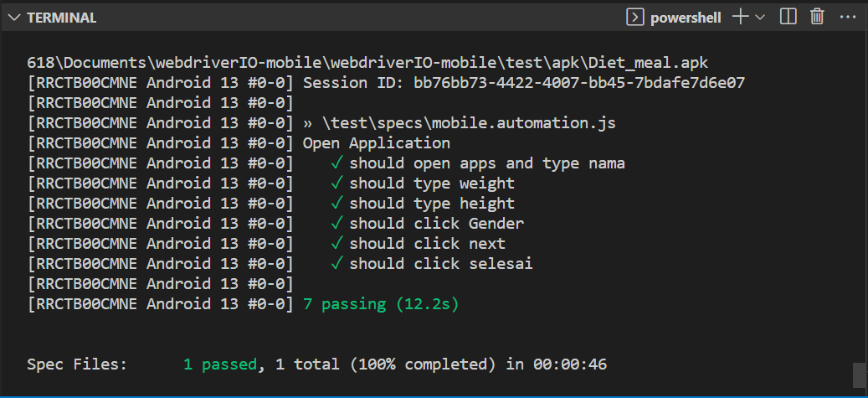Click the checkmark beside 'should type weight'
The image size is (868, 398).
click(336, 183)
